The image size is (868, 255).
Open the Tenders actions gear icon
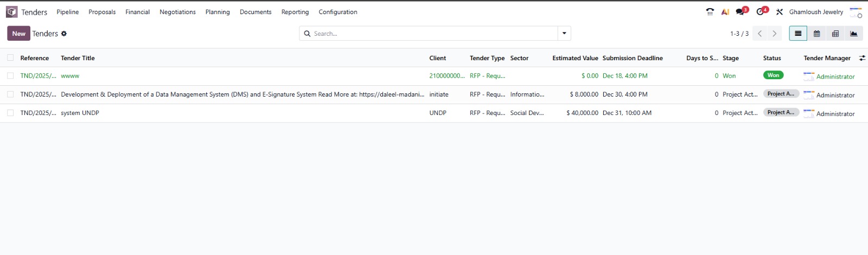[x=64, y=34]
